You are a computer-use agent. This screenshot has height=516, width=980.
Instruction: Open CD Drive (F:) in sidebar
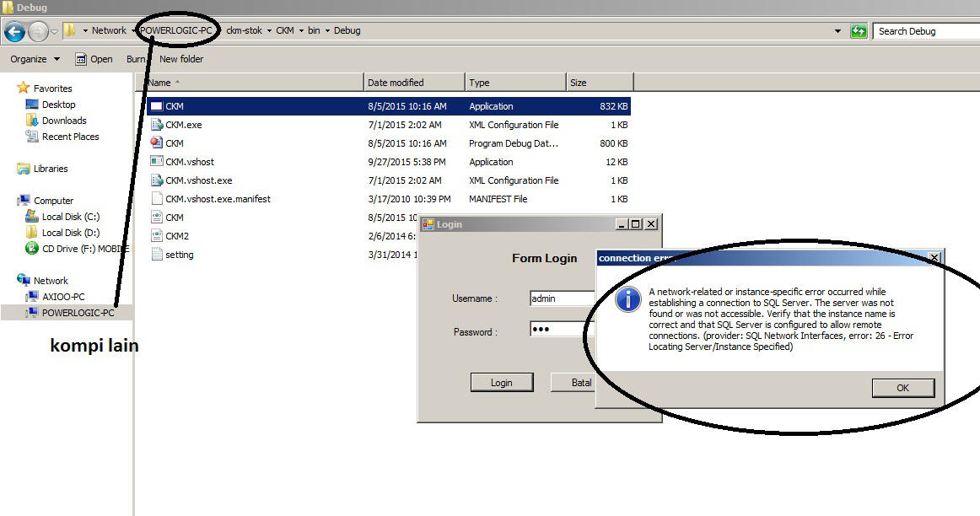[84, 249]
